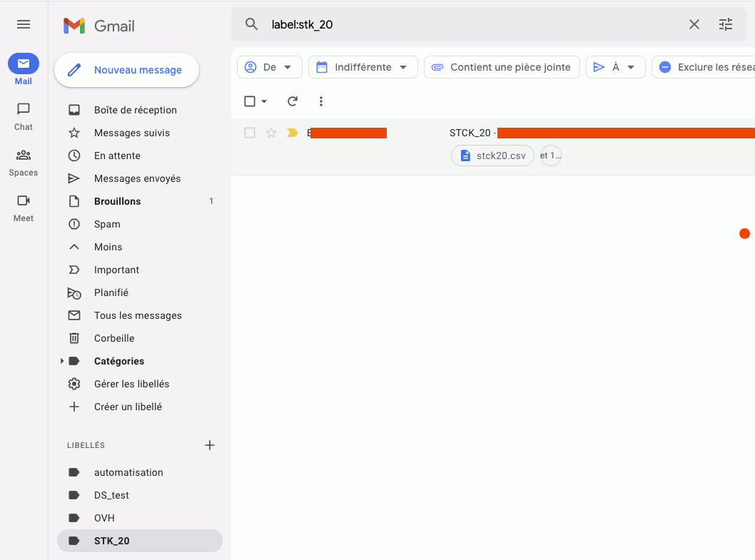The height and width of the screenshot is (560, 755).
Task: Toggle Contient une pièce jointe filter
Action: coord(502,67)
